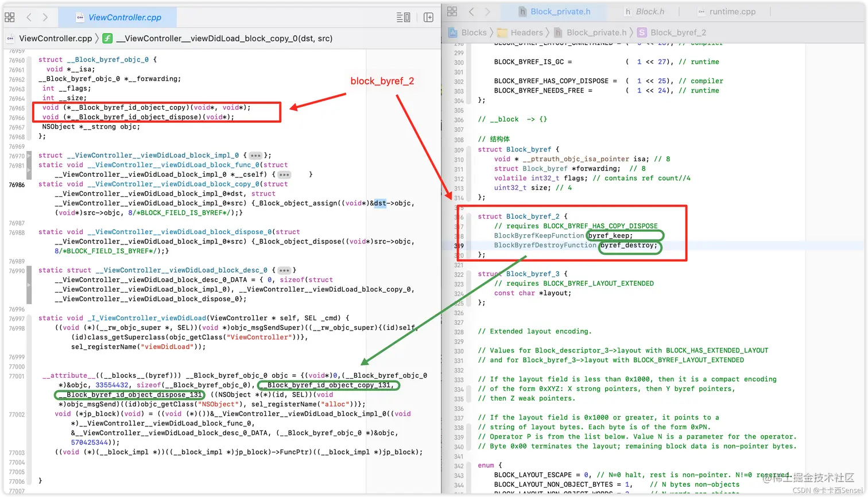This screenshot has height=497, width=868.
Task: Select the ViewController.cpp file icon in jump bar
Action: 10,38
